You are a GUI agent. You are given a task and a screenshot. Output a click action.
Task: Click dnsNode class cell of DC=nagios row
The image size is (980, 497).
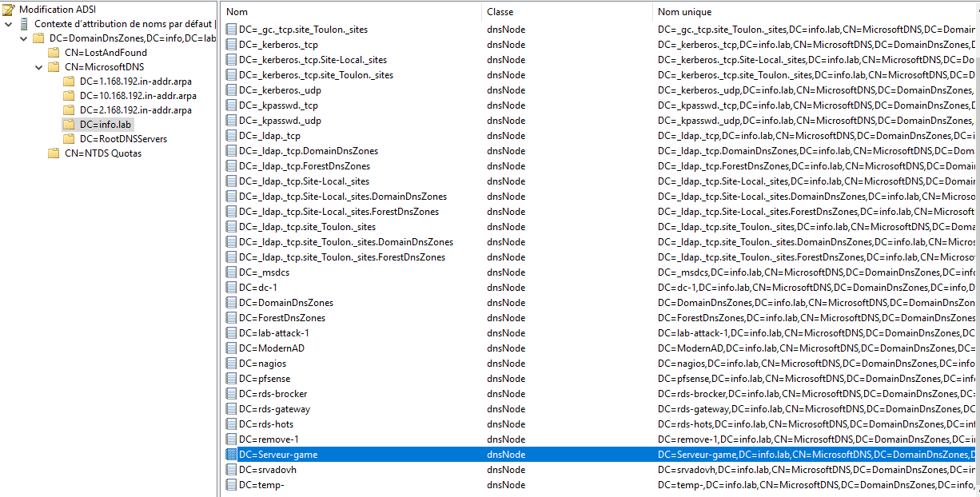click(506, 364)
